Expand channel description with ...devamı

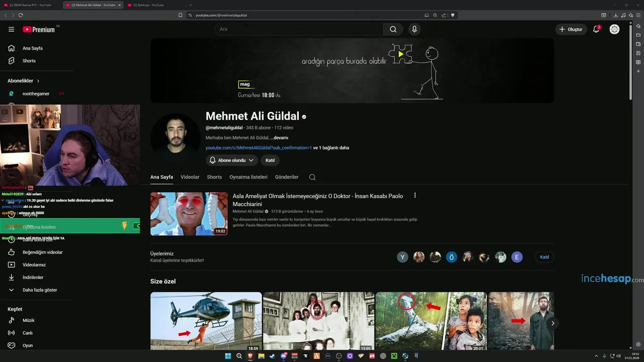(279, 138)
